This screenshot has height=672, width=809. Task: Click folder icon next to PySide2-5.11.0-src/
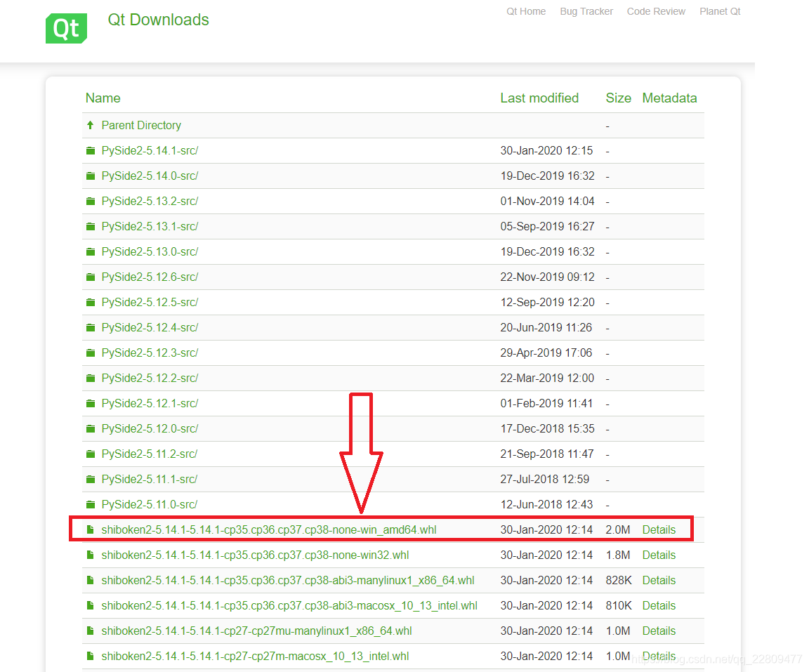click(x=91, y=504)
